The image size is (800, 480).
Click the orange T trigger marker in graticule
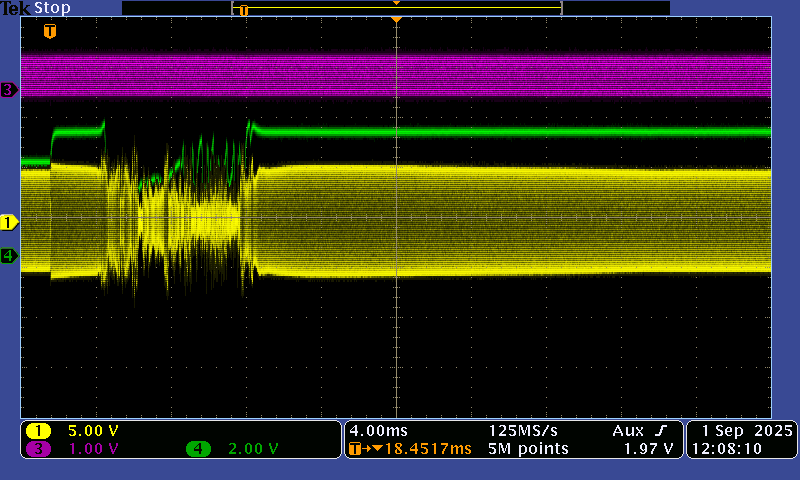[49, 31]
